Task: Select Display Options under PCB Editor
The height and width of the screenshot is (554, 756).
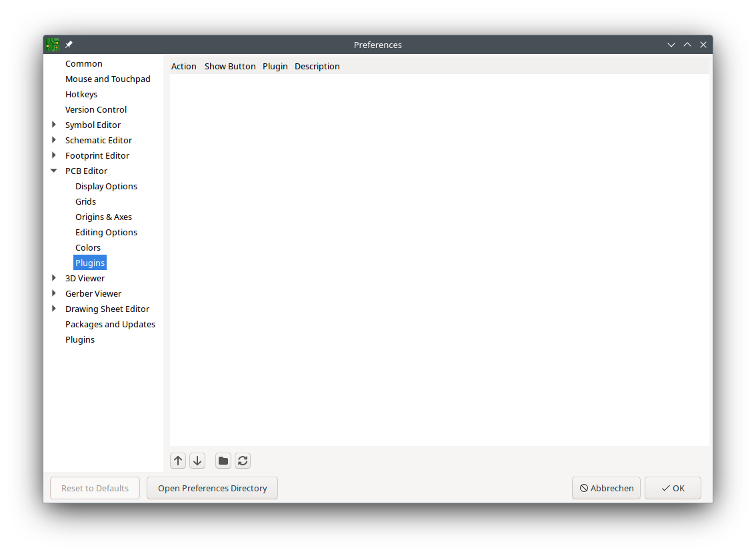Action: 106,186
